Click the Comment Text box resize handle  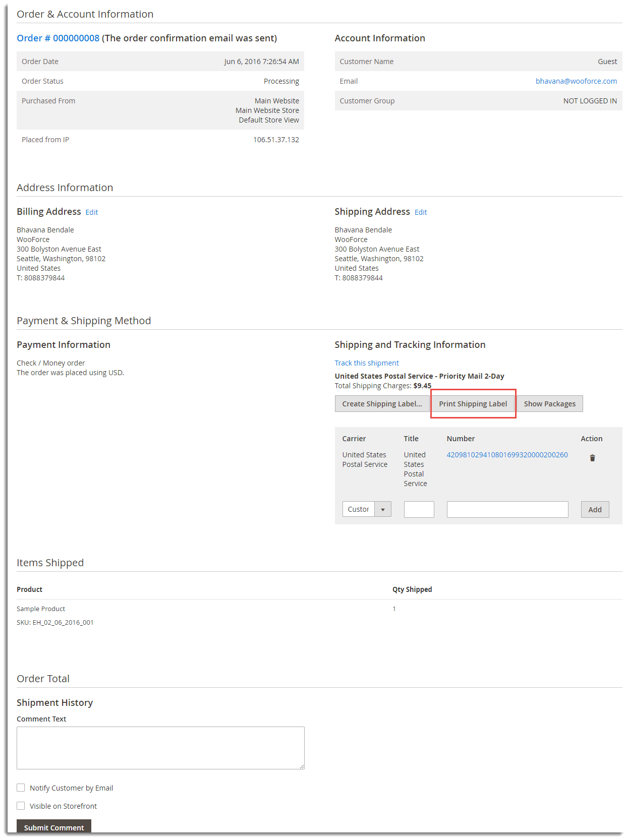[x=302, y=766]
